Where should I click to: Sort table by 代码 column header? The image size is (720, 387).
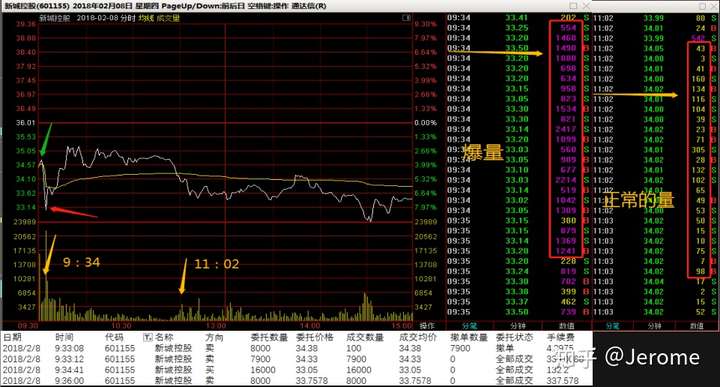(113, 337)
